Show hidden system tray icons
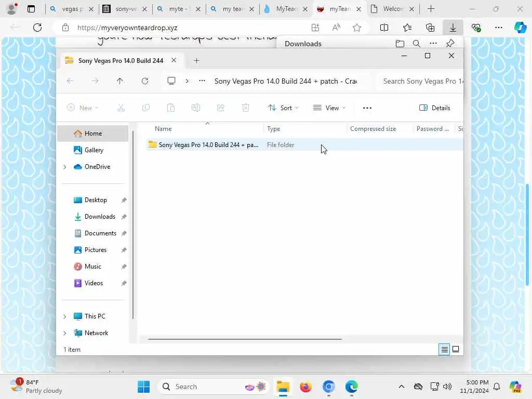Viewport: 532px width, 399px height. tap(402, 387)
